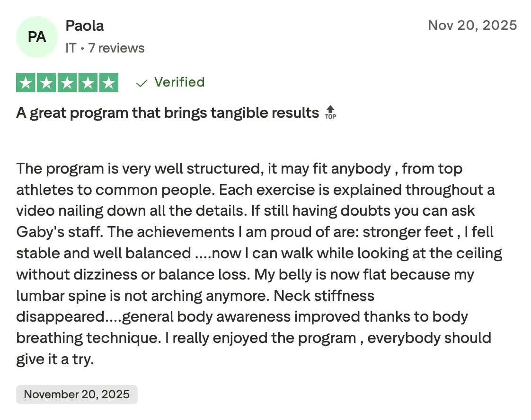Click the second green rating star
Viewport: 531px width, 420px height.
[x=46, y=83]
